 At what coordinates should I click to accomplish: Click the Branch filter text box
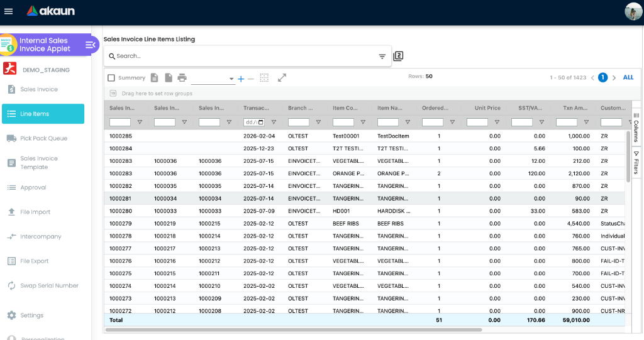click(x=299, y=123)
